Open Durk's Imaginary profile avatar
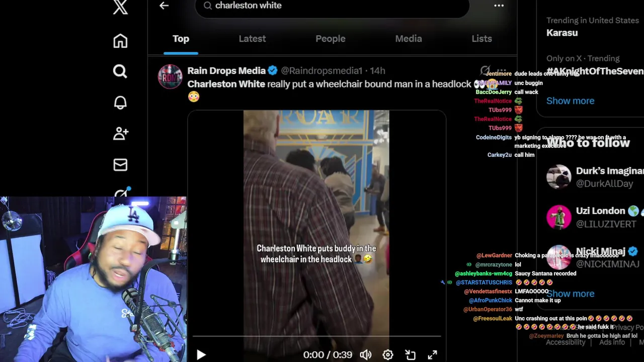The width and height of the screenshot is (644, 362). (x=559, y=177)
